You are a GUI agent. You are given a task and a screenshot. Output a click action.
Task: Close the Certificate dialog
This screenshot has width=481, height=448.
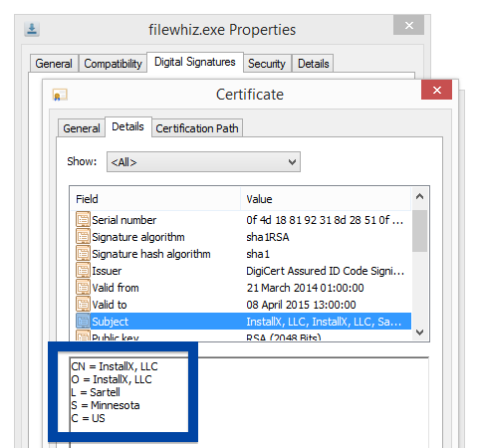click(436, 90)
